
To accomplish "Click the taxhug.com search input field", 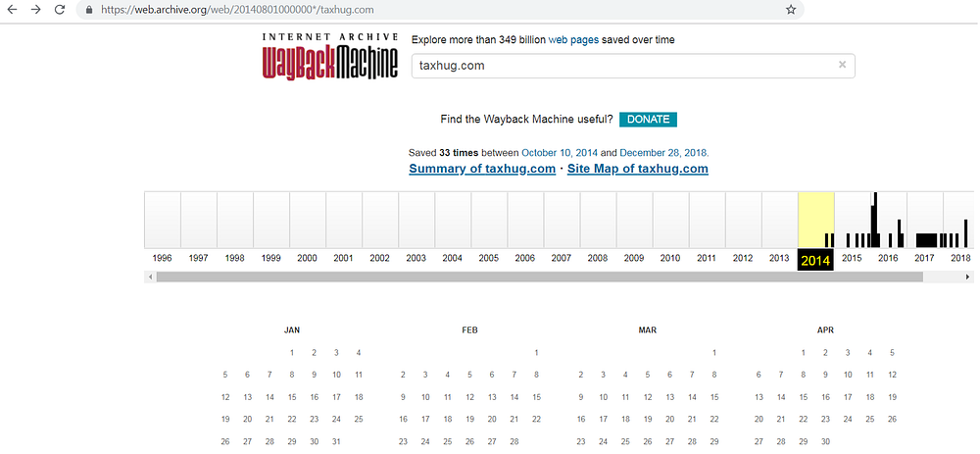I will tap(632, 66).
